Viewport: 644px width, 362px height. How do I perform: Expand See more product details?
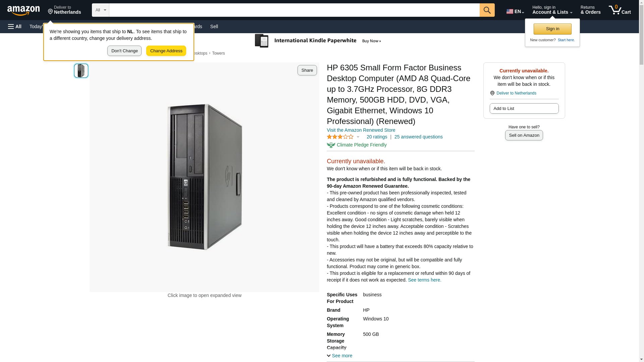pyautogui.click(x=339, y=356)
